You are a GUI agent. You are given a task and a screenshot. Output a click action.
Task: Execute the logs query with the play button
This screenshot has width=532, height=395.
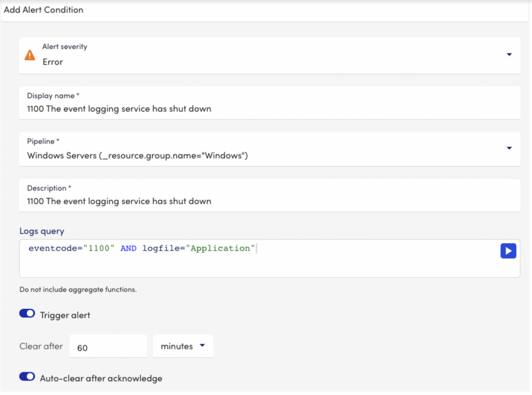tap(508, 251)
